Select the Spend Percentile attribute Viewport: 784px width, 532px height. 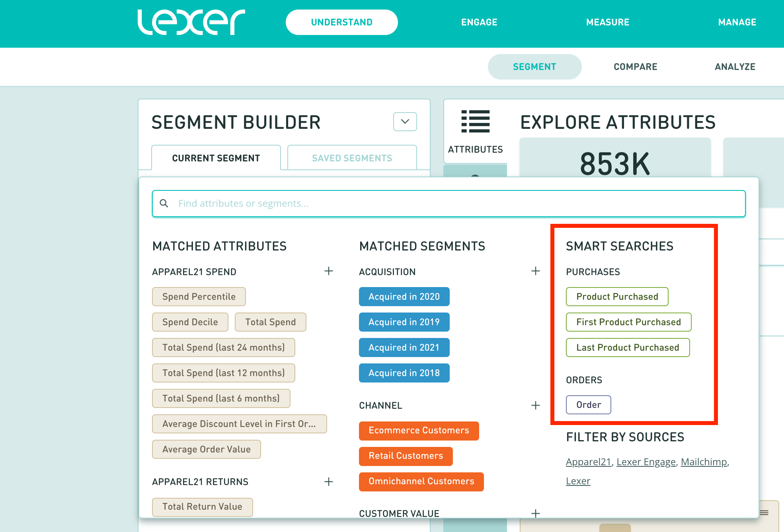coord(199,297)
